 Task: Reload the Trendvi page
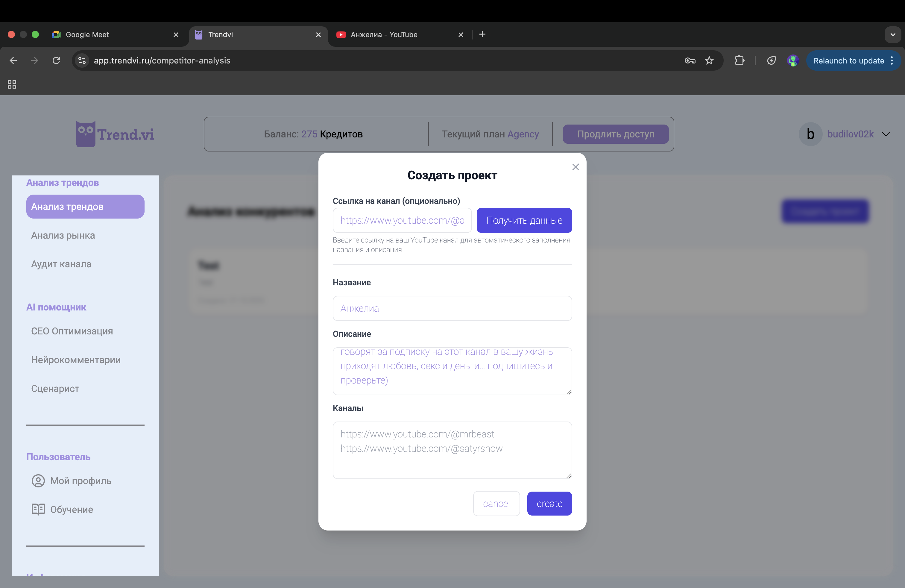coord(56,60)
